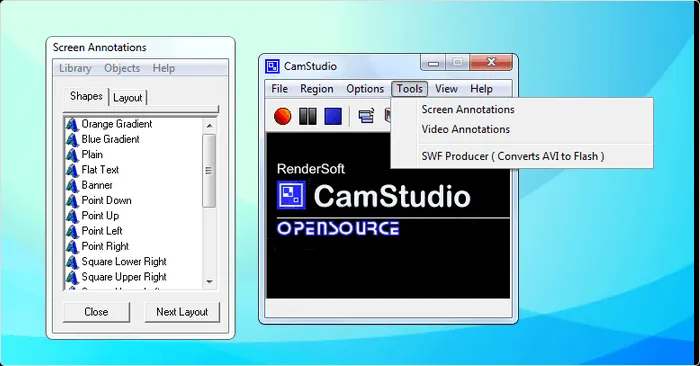Image resolution: width=700 pixels, height=366 pixels.
Task: Click the Next Layout button
Action: click(182, 312)
